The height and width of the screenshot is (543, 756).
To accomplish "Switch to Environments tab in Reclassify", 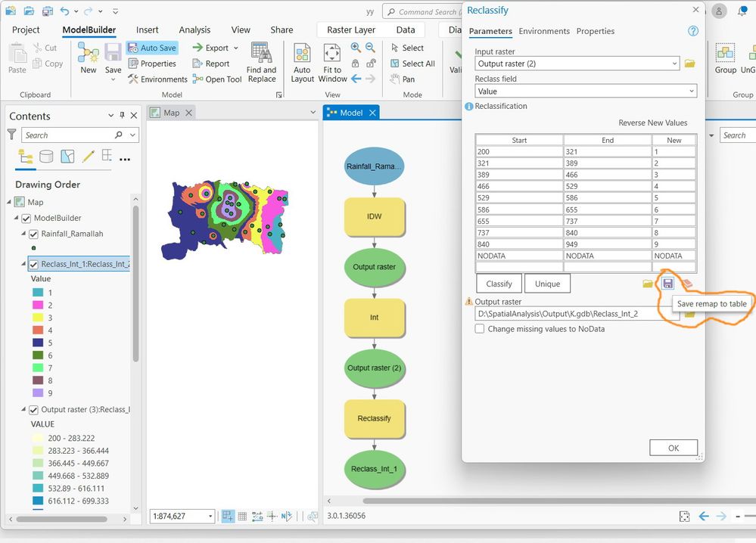I will coord(544,31).
